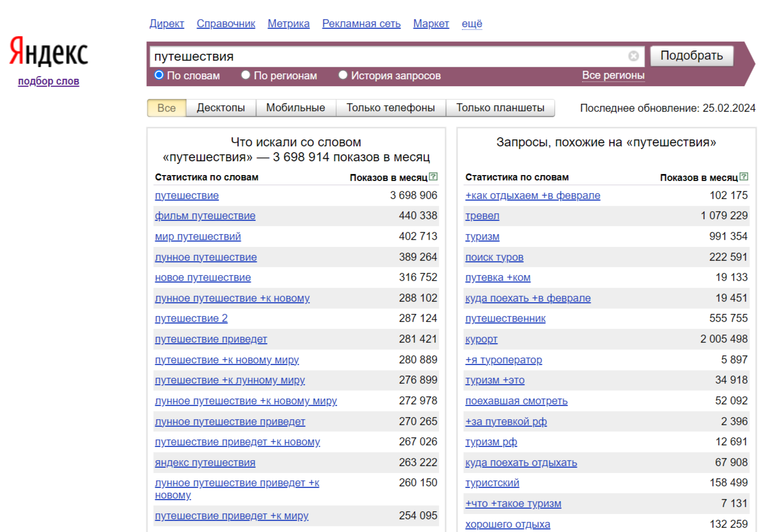Screen dimensions: 768x532
Task: Click the help icon beside left "Показов в месяц"
Action: 433,177
